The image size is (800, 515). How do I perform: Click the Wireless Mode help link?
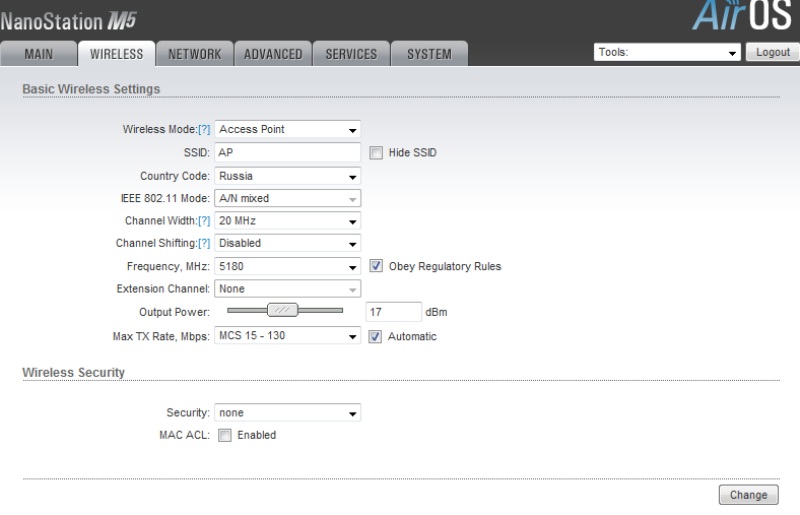click(x=204, y=130)
